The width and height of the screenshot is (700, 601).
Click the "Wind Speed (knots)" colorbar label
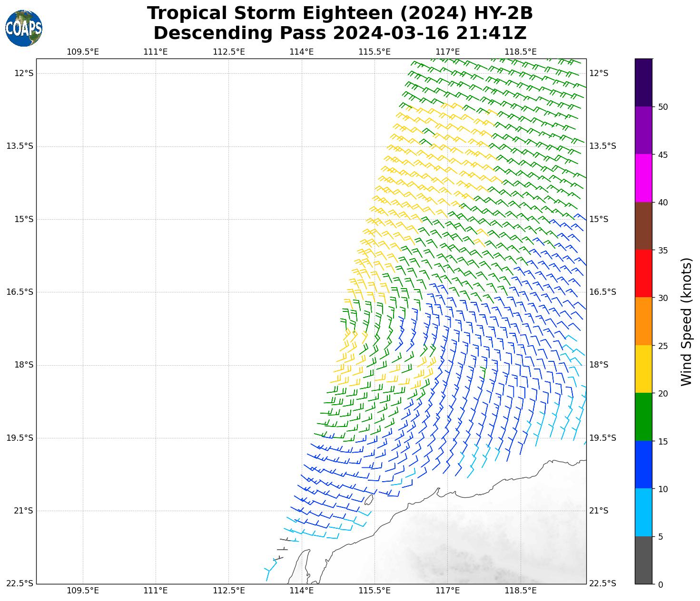686,321
